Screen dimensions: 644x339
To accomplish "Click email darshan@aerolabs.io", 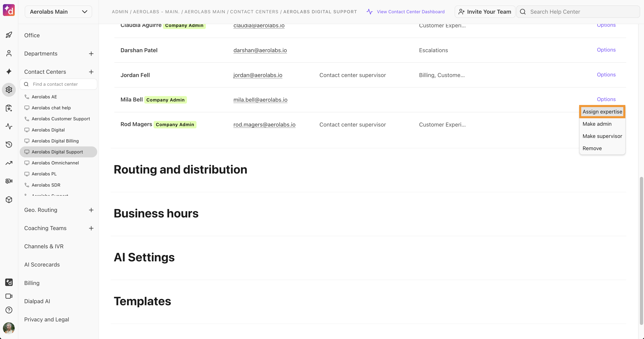I will pyautogui.click(x=260, y=50).
